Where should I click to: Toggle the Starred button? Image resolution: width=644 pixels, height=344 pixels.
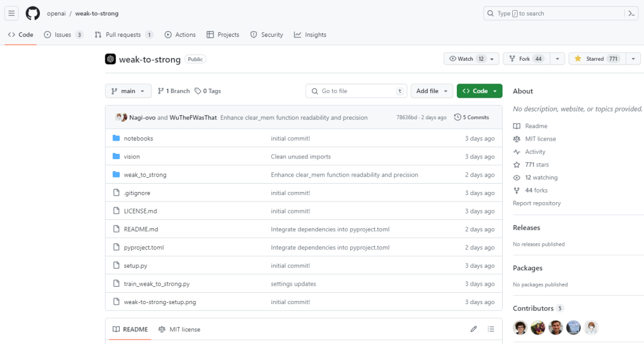click(x=596, y=59)
